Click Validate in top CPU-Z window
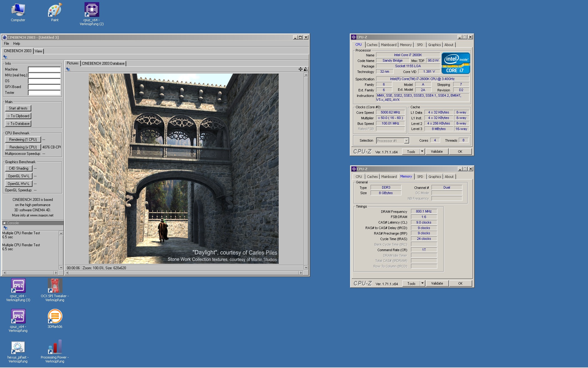 tap(437, 151)
